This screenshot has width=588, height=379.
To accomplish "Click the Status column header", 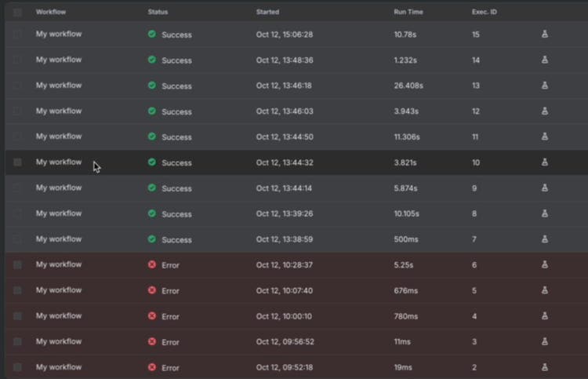I will [x=158, y=12].
